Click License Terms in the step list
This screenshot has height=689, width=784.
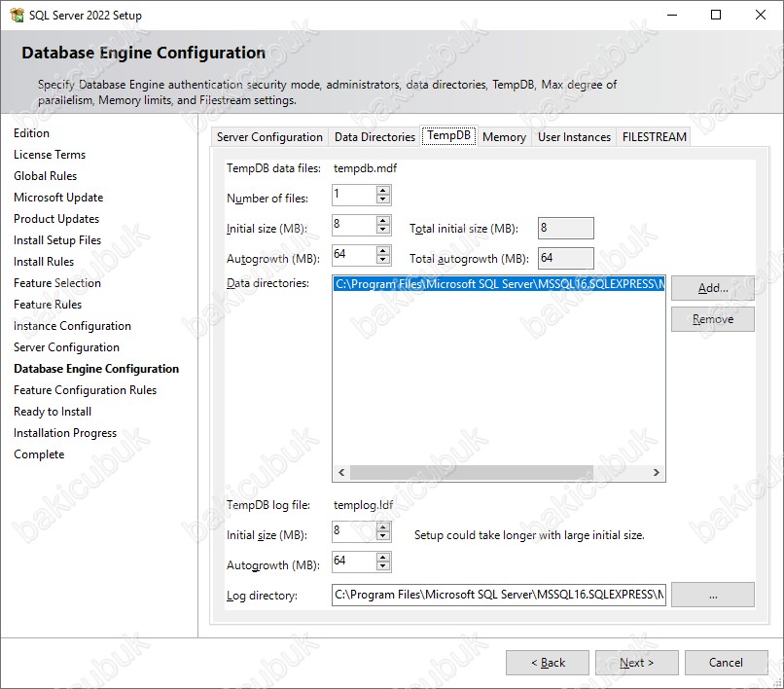point(50,155)
